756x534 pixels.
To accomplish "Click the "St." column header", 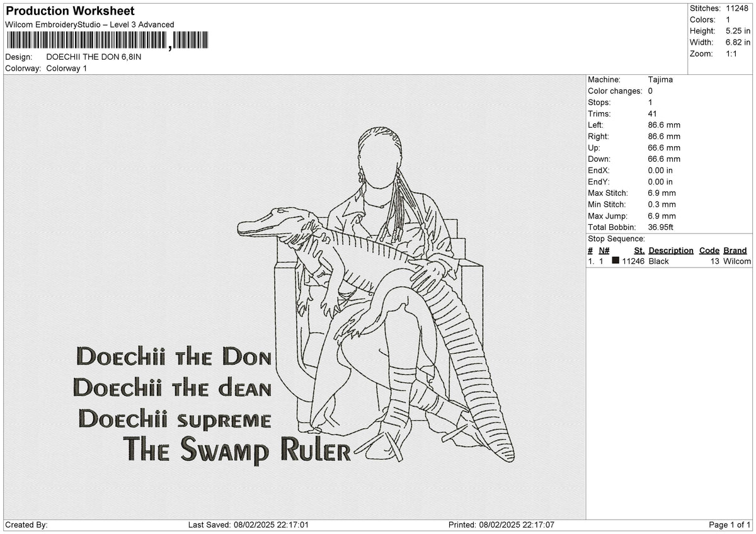I will pyautogui.click(x=639, y=251).
